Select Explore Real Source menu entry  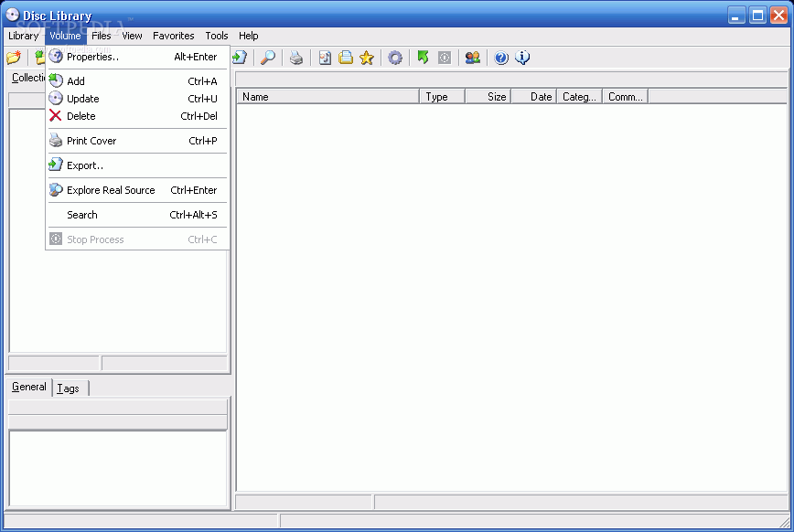pyautogui.click(x=137, y=190)
